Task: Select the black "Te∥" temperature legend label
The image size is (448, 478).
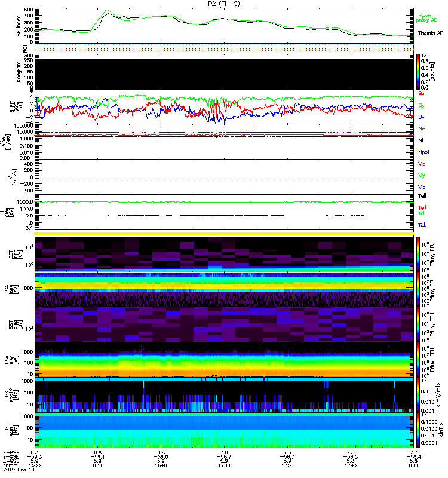Action: [x=422, y=196]
